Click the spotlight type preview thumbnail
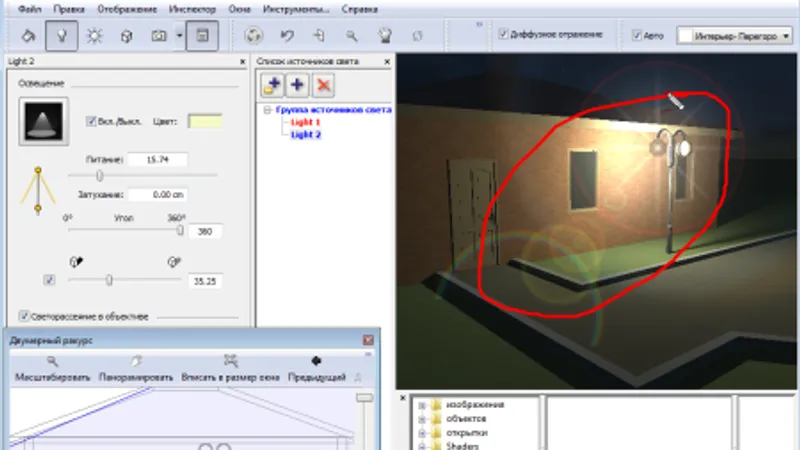Screen dimensions: 800x450 point(44,121)
